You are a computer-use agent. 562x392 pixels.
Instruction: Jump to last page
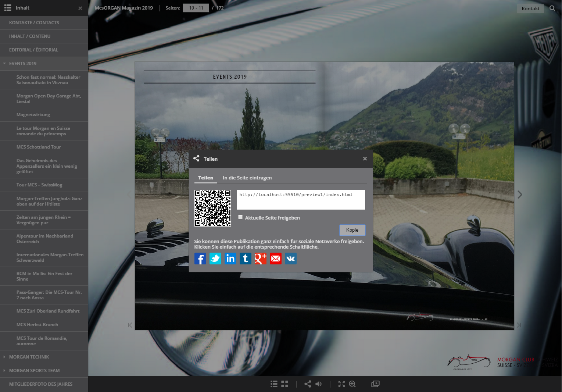[x=519, y=325]
